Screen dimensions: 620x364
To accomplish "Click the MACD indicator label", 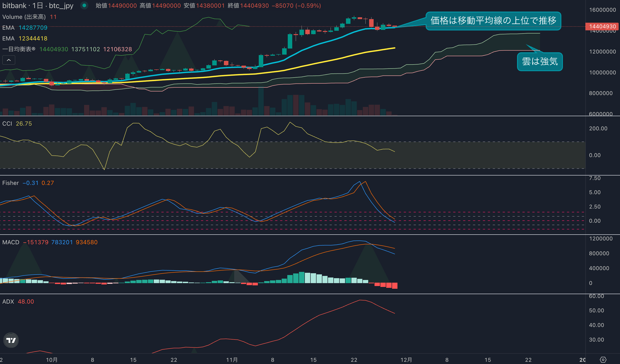I will (11, 242).
